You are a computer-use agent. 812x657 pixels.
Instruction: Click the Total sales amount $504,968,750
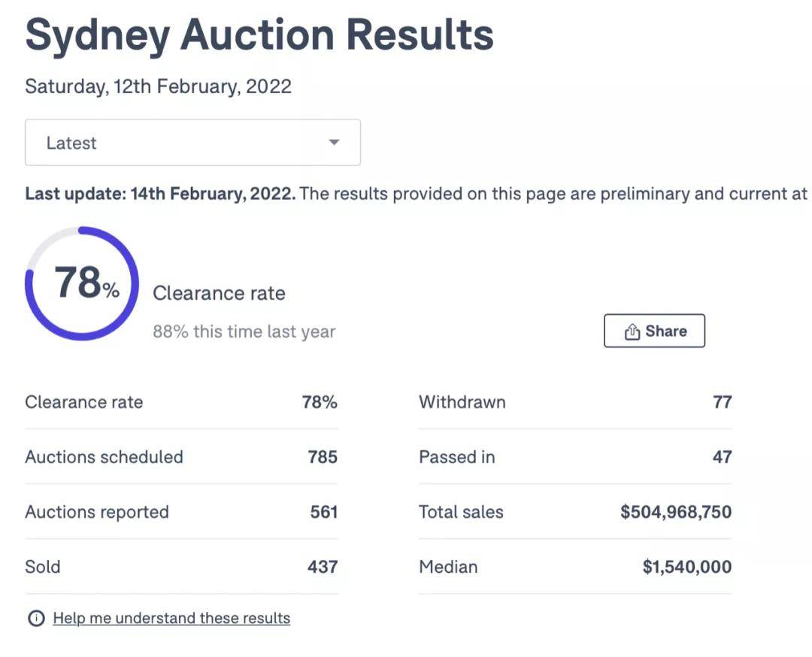(675, 512)
